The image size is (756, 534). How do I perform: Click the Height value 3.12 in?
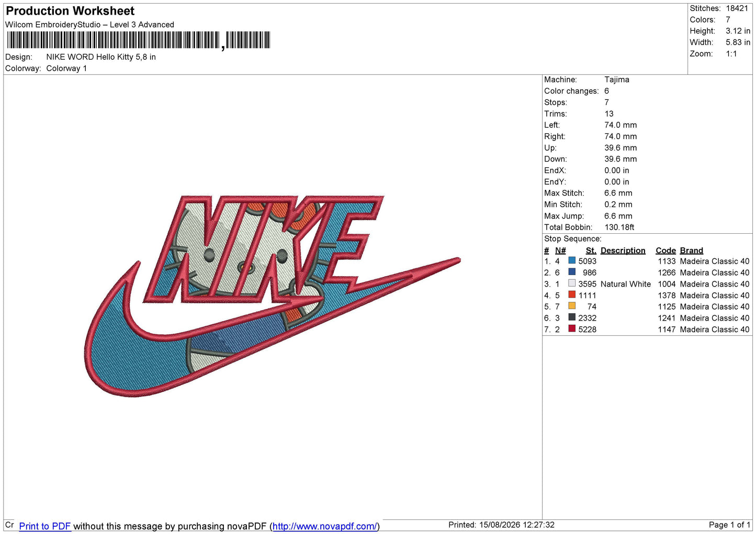point(738,31)
